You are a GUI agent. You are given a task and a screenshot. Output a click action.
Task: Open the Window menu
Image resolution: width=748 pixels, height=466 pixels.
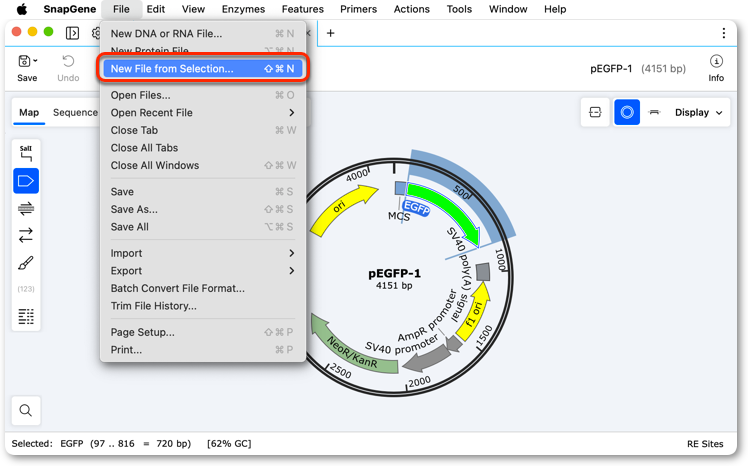[x=508, y=9]
